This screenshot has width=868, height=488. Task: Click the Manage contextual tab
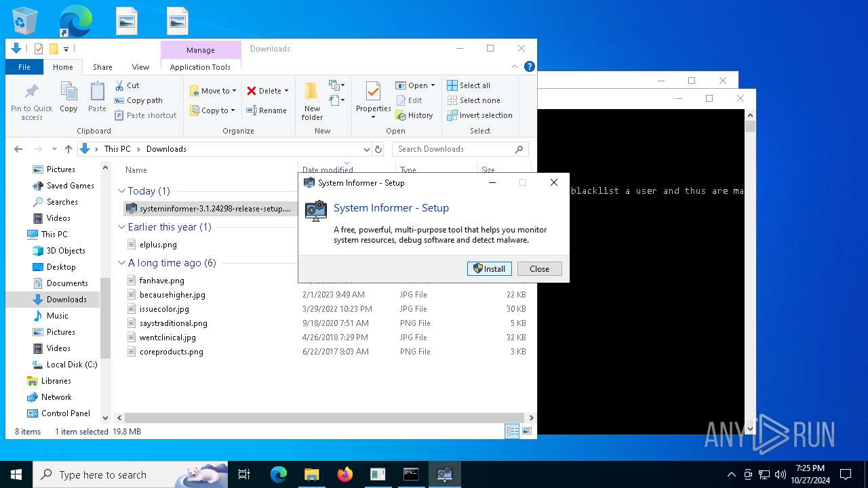click(201, 50)
